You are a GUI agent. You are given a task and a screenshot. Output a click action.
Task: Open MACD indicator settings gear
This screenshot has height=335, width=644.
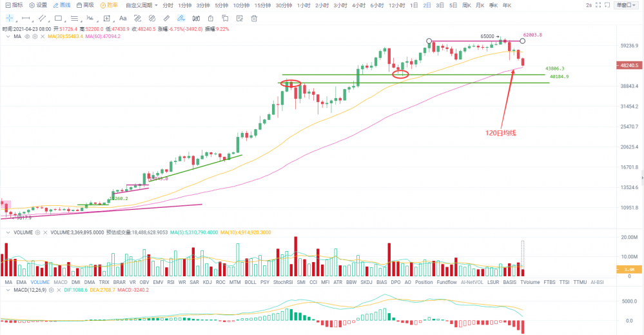click(52, 290)
